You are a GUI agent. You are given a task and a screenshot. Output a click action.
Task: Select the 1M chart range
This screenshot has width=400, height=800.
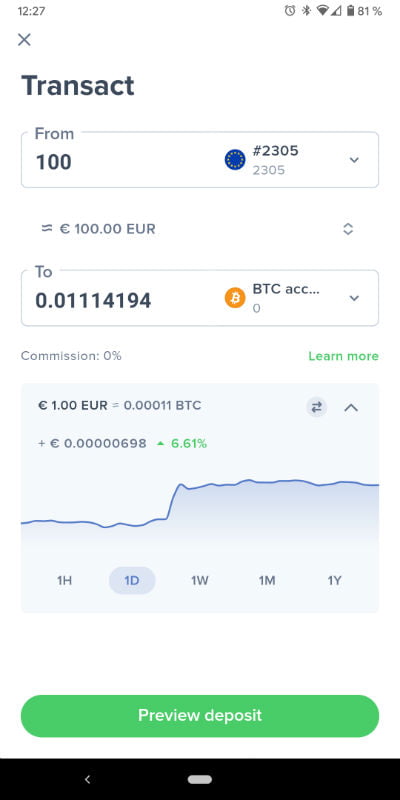pos(267,580)
